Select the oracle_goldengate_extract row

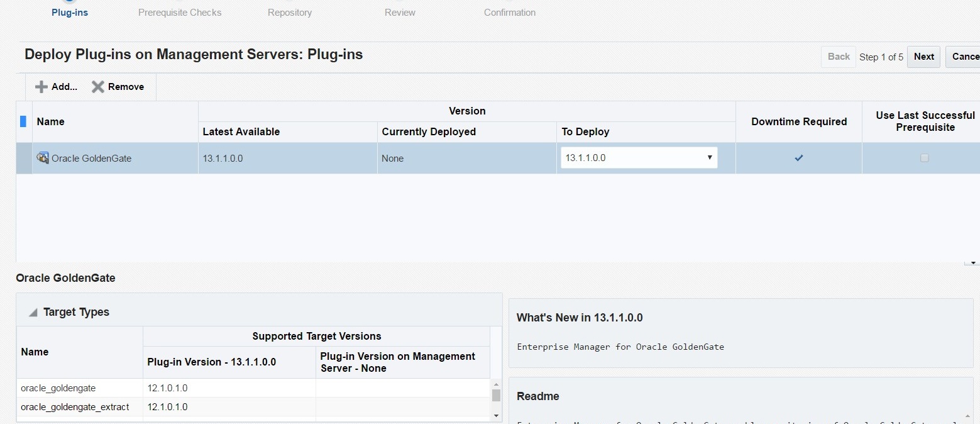(x=253, y=407)
